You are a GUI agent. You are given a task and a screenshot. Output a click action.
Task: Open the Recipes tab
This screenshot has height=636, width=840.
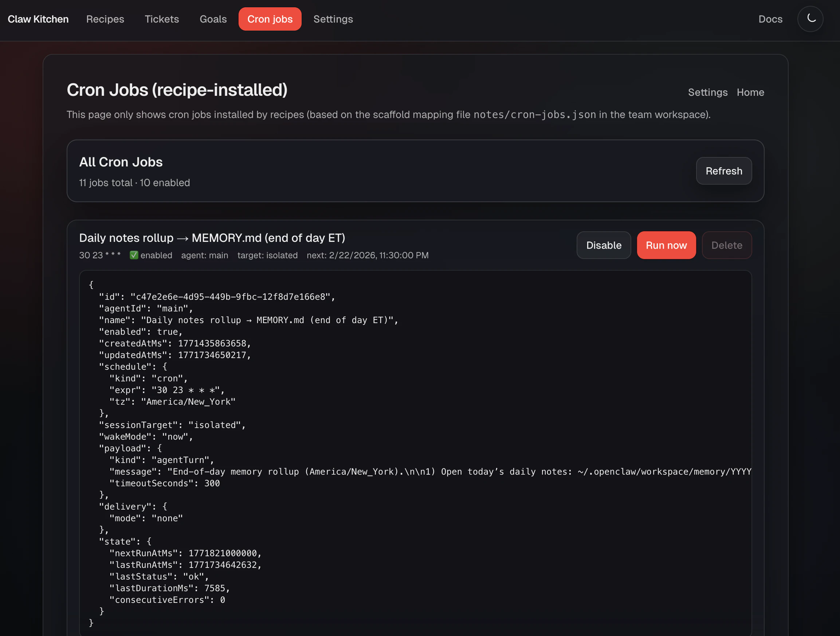coord(105,19)
